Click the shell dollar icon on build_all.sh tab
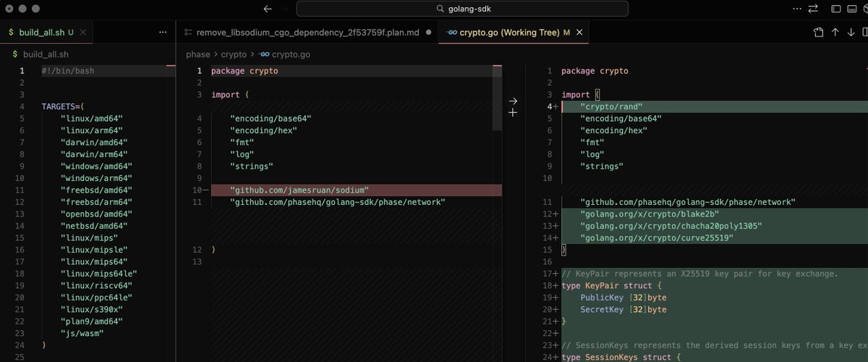 (x=12, y=33)
